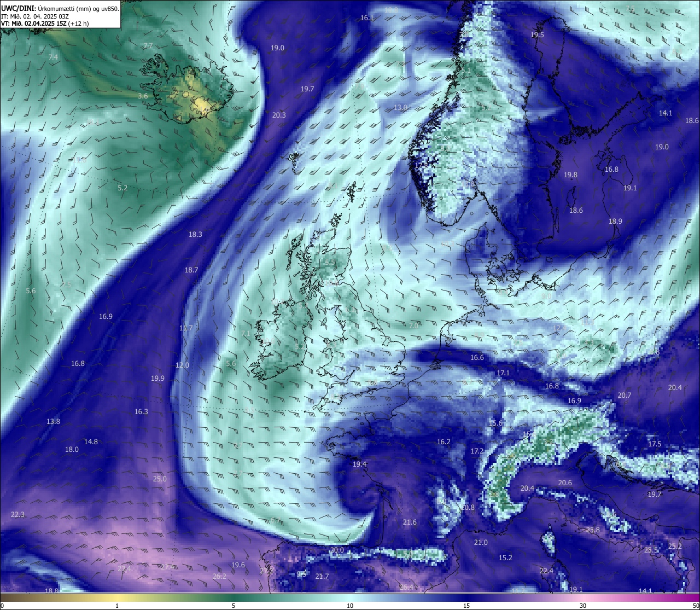Click the 17.1 value label
This screenshot has width=700, height=610.
503,373
